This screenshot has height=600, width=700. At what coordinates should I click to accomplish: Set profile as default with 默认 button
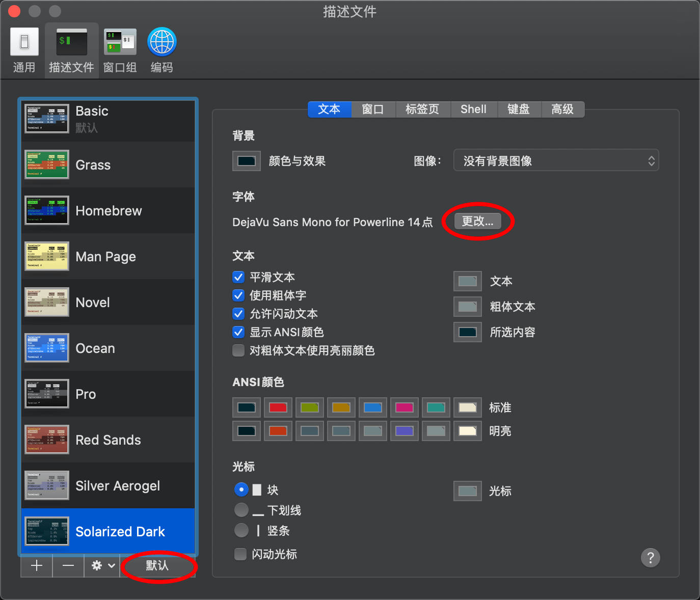click(x=157, y=566)
